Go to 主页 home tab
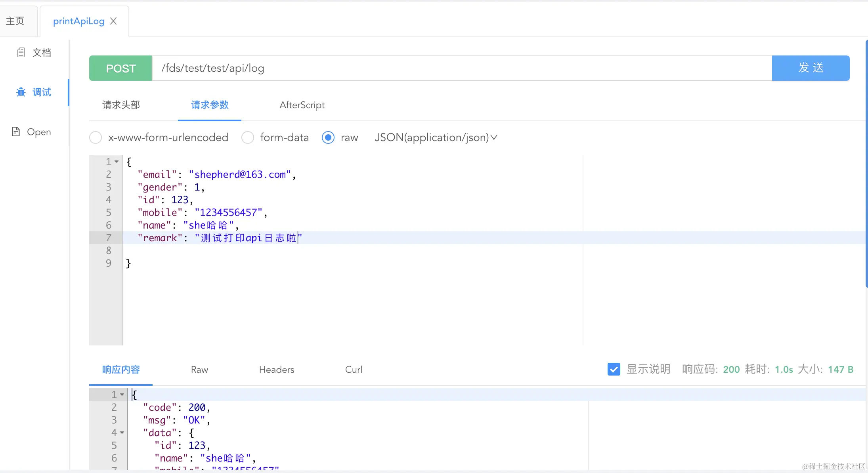868x473 pixels. (x=15, y=21)
